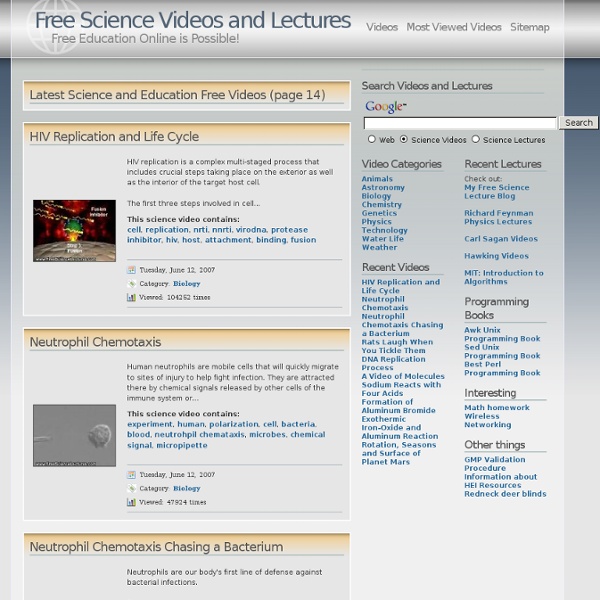Viewport: 600px width, 600px height.
Task: Select the Science Videos radio button
Action: coord(404,140)
